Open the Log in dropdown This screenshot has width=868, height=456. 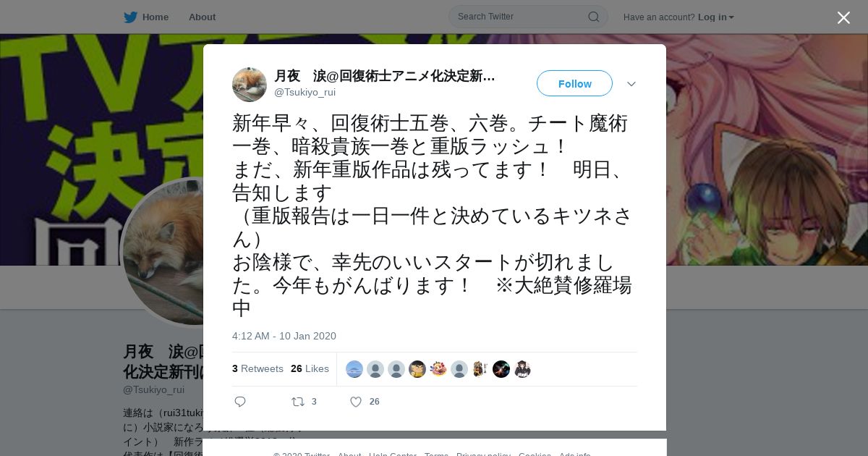pos(716,17)
